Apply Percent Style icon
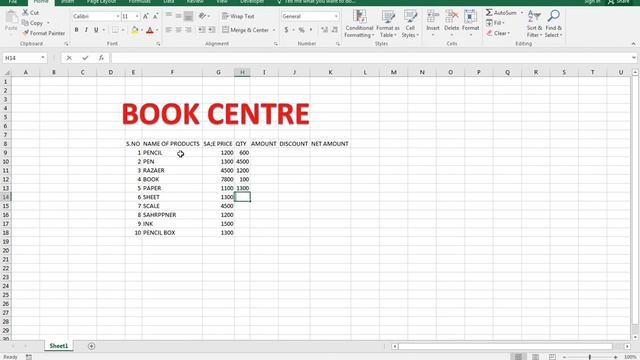This screenshot has height=360, width=640. 302,30
